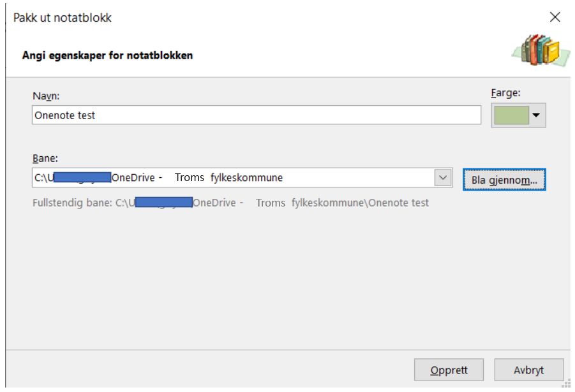This screenshot has width=575, height=392.
Task: Click 'Troms fylkeskommune' text in Bane field
Action: [x=229, y=178]
